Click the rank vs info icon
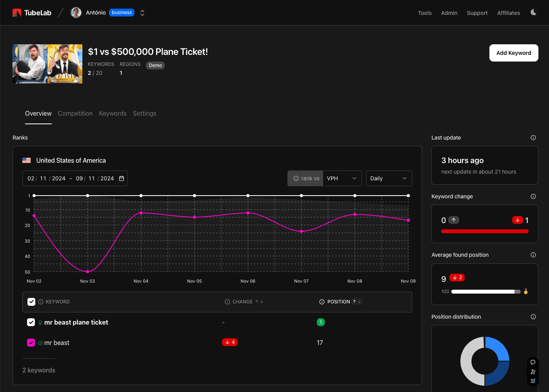Screen dimensions: 549x392 (x=296, y=178)
